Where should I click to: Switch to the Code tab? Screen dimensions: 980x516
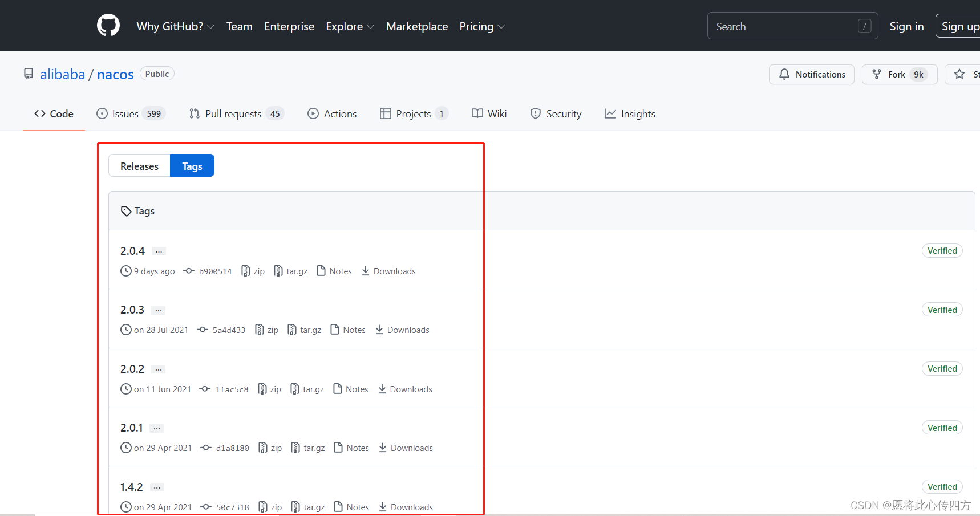tap(54, 113)
